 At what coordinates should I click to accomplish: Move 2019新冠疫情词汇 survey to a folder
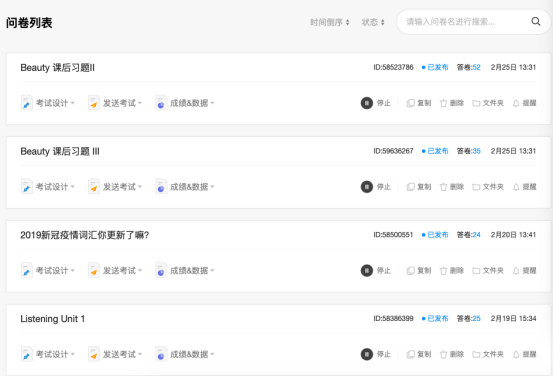pos(488,270)
